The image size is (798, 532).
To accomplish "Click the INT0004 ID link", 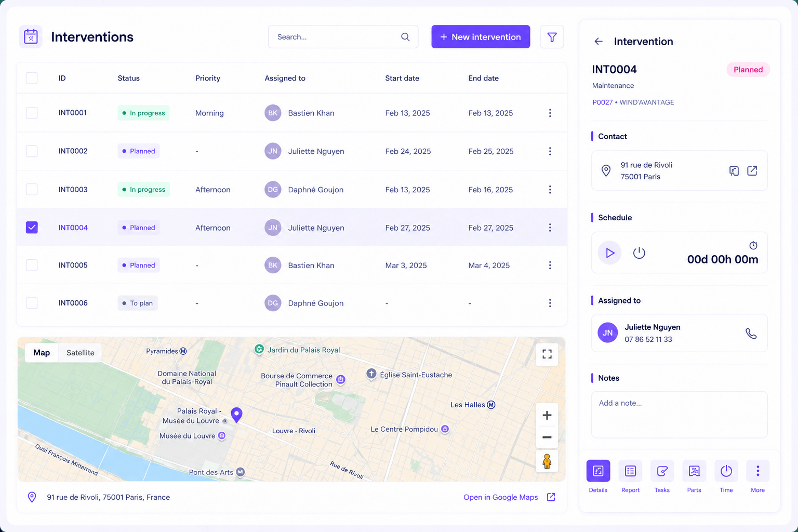I will [73, 228].
